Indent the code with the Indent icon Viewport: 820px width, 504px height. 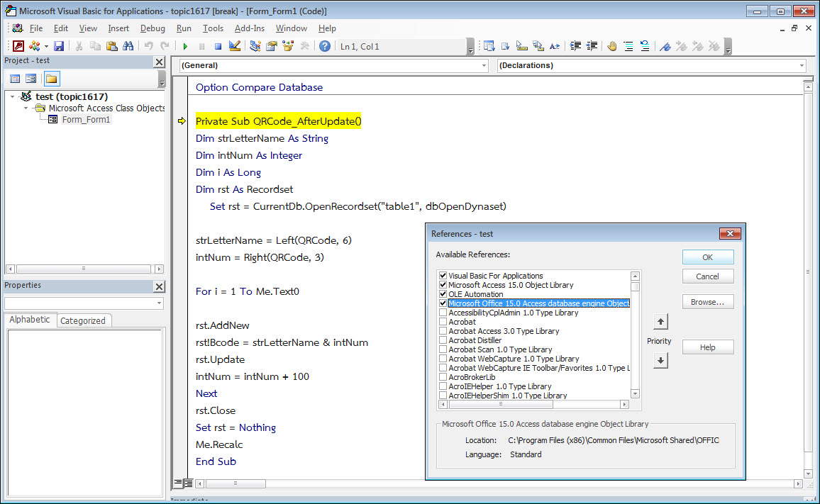(575, 46)
